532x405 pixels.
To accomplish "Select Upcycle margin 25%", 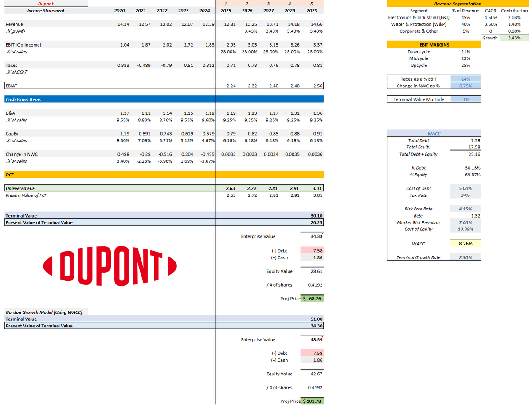I will pos(465,65).
